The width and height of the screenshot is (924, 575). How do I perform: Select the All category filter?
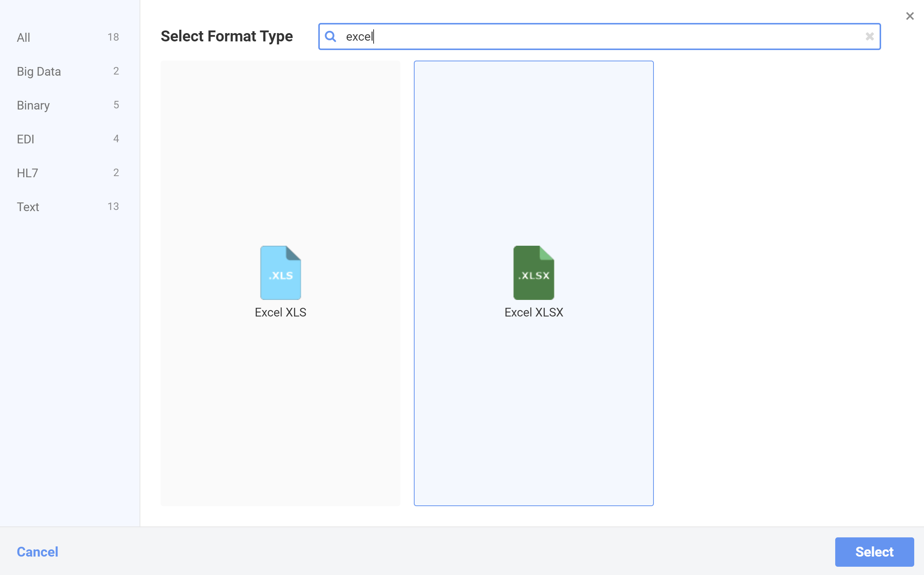(x=24, y=37)
